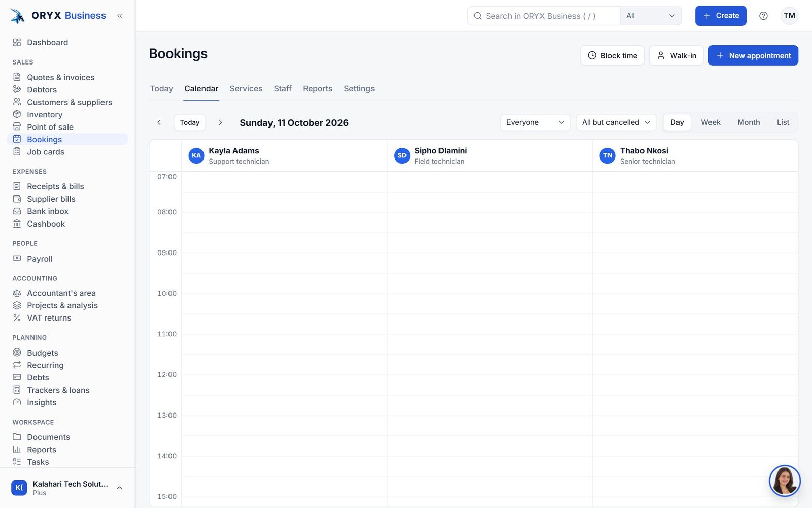The height and width of the screenshot is (508, 812).
Task: Click the Supplier bills icon
Action: pyautogui.click(x=17, y=199)
